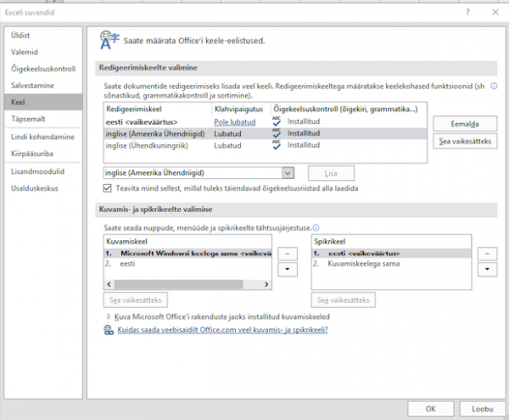Toggle the Teavita mind sellest checkbox
Screen dimensions: 509x420
coord(108,188)
